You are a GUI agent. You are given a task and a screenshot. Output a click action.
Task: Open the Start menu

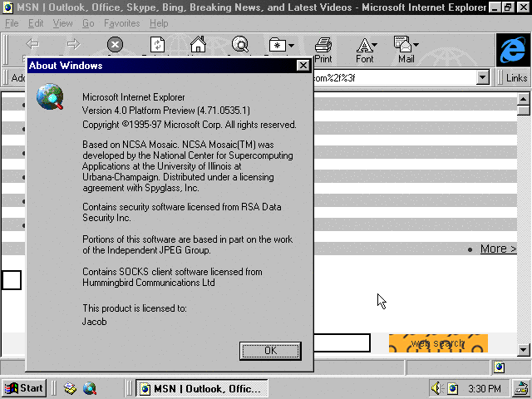pyautogui.click(x=24, y=388)
